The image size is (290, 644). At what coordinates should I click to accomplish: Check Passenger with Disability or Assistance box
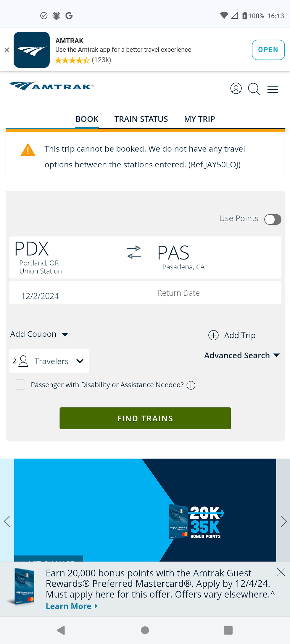tap(20, 385)
